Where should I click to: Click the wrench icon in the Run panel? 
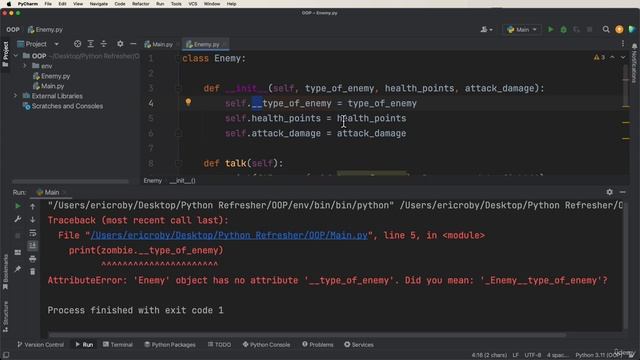(x=18, y=219)
